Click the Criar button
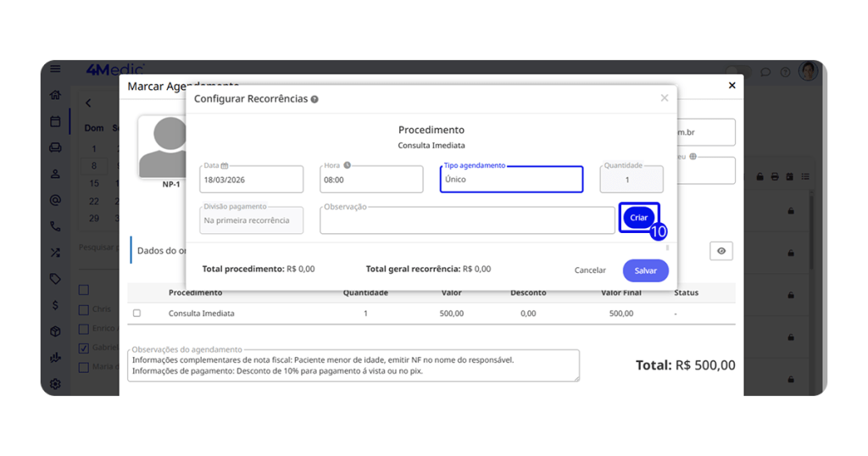The height and width of the screenshot is (456, 868). click(638, 218)
